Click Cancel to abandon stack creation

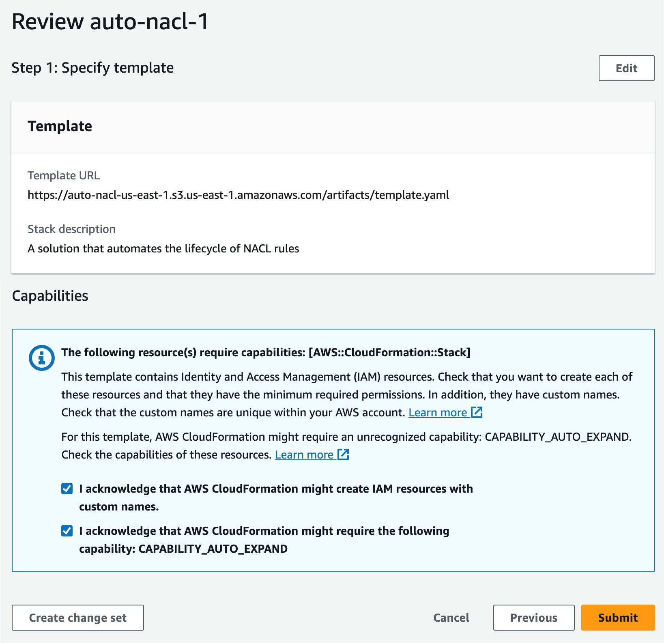451,618
